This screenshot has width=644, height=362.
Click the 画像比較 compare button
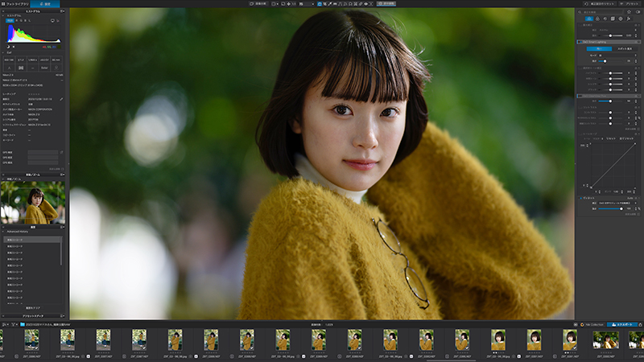click(258, 4)
